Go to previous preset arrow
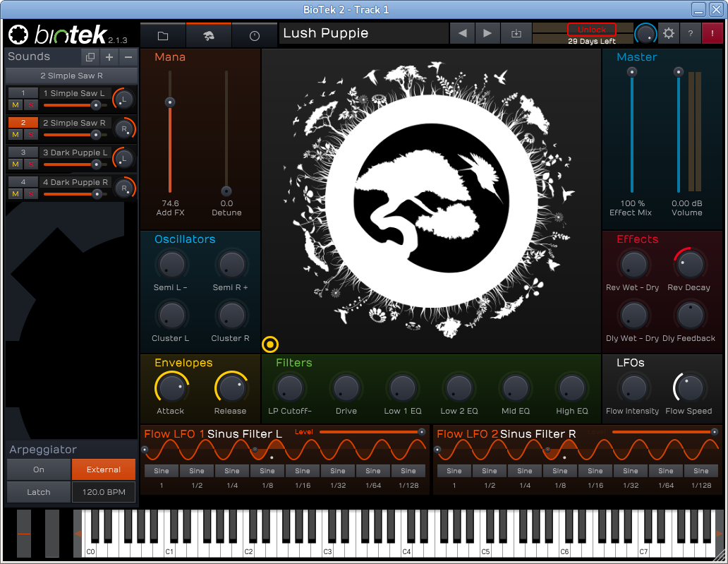 tap(463, 33)
